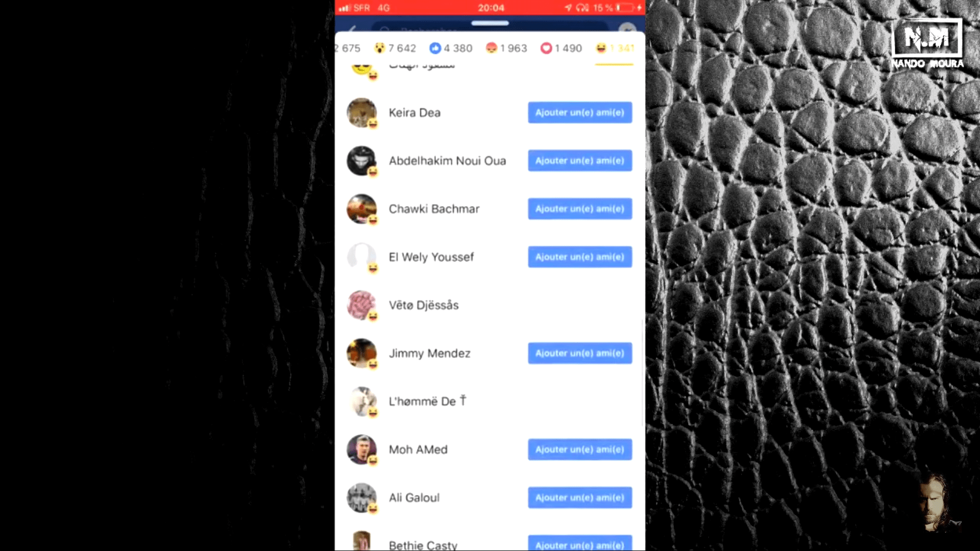Viewport: 980px width, 551px height.
Task: Select the Haha reactions tab 1 341
Action: tap(615, 48)
